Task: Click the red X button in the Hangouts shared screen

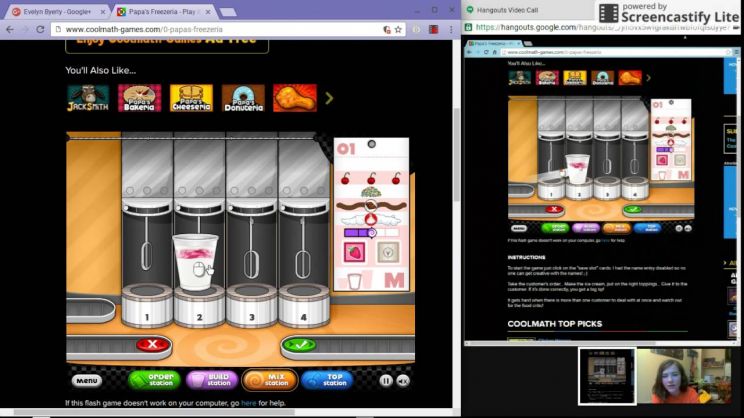Action: (x=553, y=209)
